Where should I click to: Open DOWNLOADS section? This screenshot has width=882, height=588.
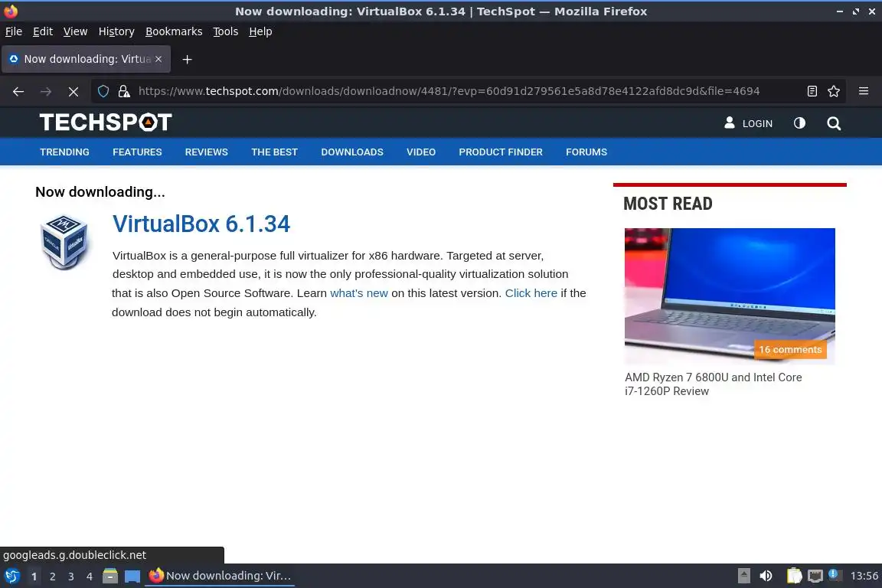coord(352,152)
